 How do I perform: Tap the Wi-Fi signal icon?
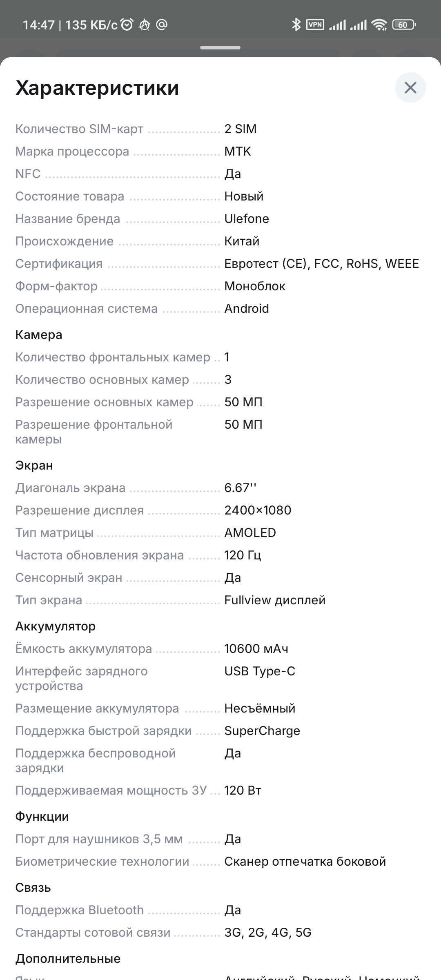click(379, 25)
